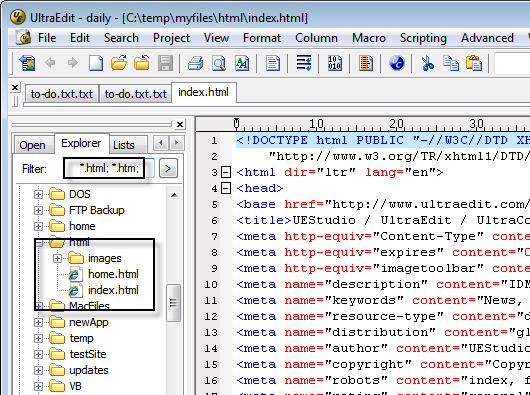Open the View menu
This screenshot has width=530, height=395.
[x=216, y=38]
